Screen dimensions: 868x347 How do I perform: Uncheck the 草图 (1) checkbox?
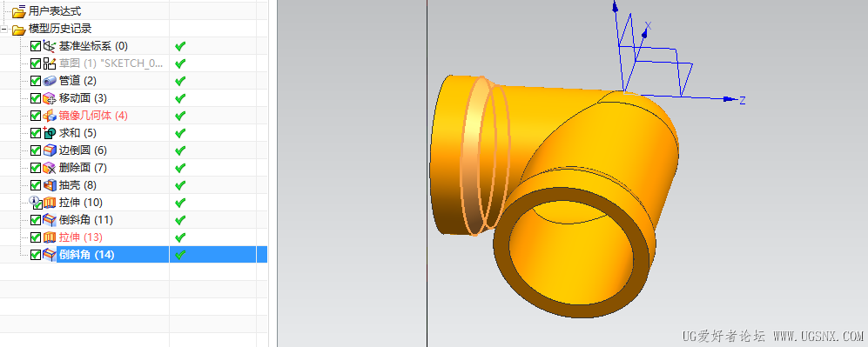point(36,63)
